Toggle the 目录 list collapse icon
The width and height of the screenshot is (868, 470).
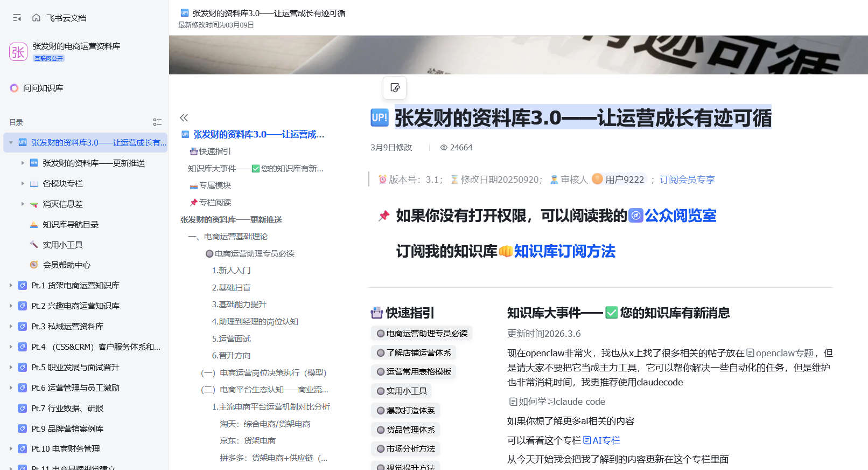click(x=157, y=122)
